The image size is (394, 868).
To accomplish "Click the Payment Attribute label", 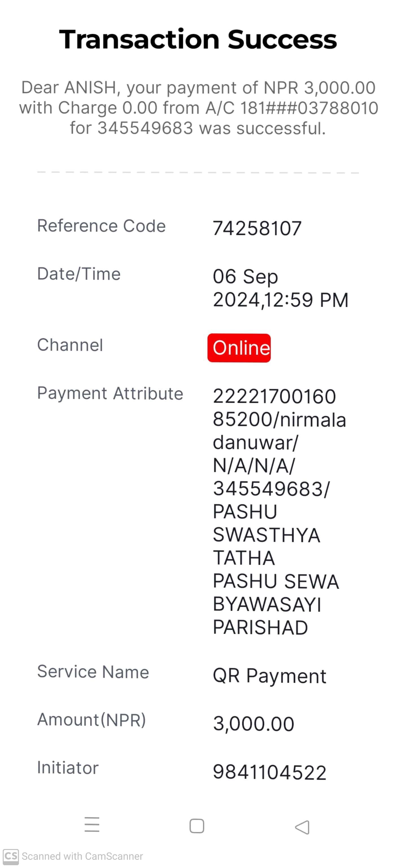I will tap(110, 393).
